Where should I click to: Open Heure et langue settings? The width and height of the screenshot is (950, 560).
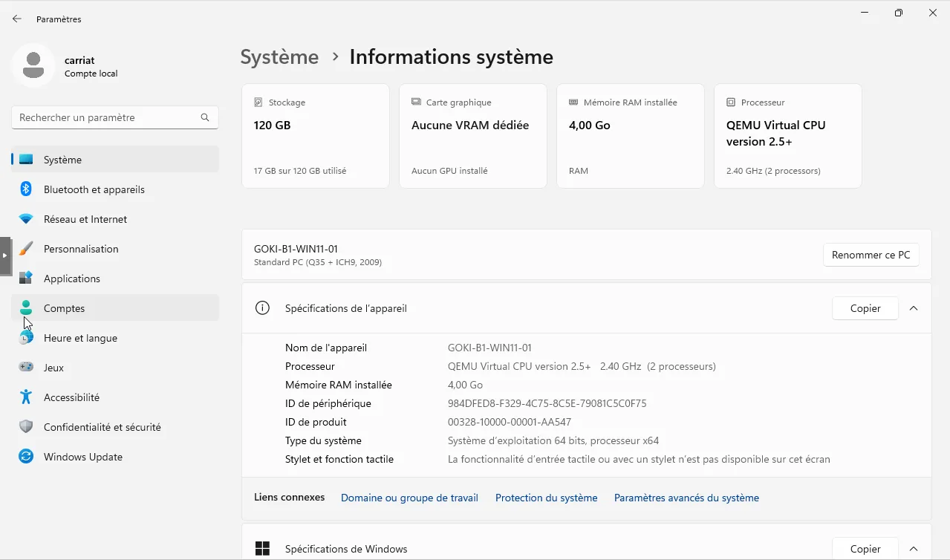[x=80, y=338]
